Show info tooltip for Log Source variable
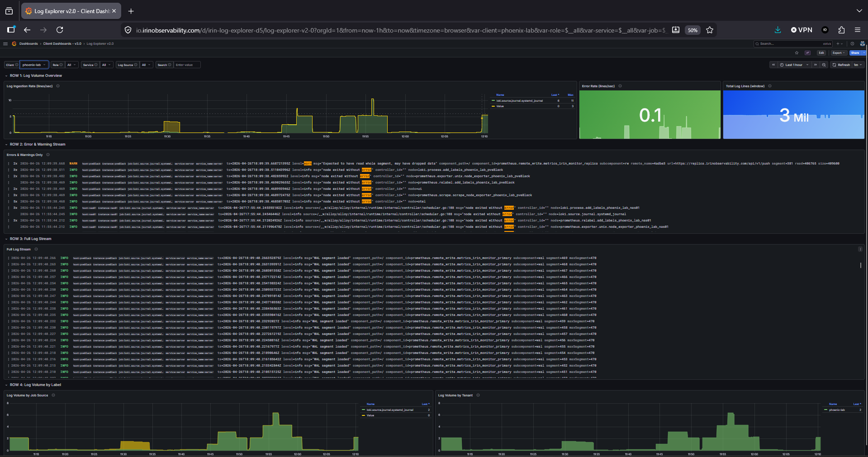868x457 pixels. pos(136,65)
